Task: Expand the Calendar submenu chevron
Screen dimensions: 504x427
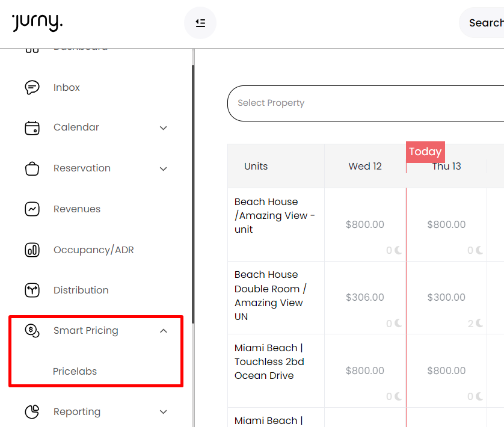Action: (x=164, y=128)
